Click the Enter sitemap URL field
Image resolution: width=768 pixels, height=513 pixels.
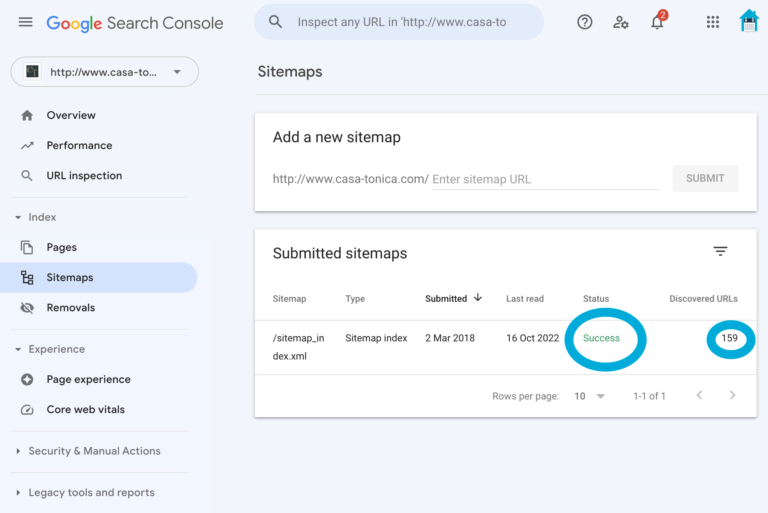click(x=545, y=179)
